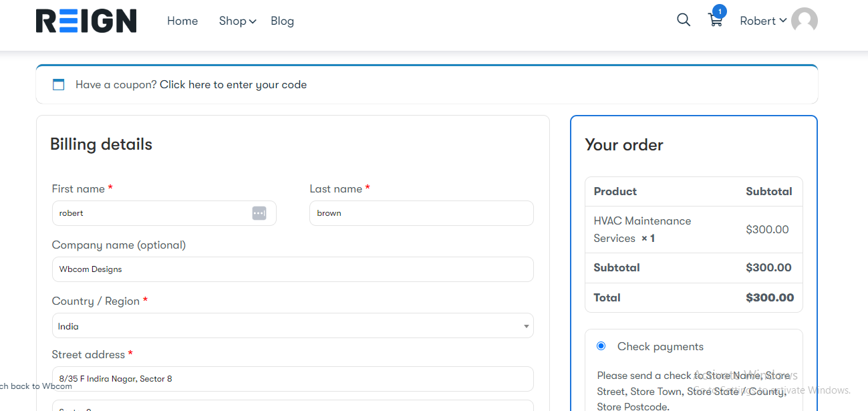Open the shopping cart icon
Screen dimensions: 868x411
click(x=715, y=21)
